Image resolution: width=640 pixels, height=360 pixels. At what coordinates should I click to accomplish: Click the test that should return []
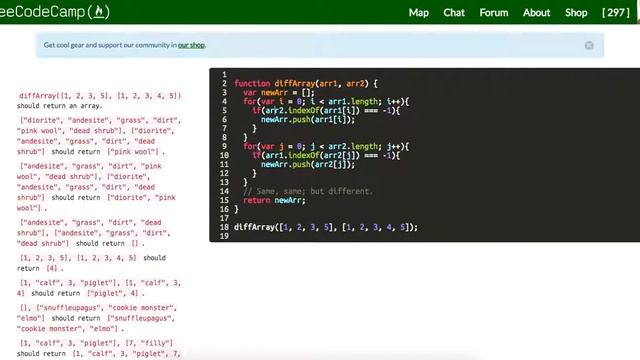pyautogui.click(x=94, y=233)
